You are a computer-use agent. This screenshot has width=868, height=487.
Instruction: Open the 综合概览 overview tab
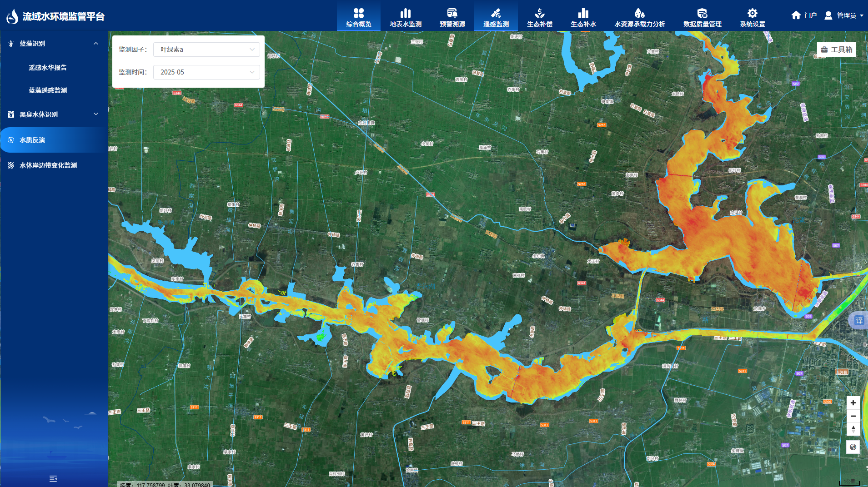[358, 17]
